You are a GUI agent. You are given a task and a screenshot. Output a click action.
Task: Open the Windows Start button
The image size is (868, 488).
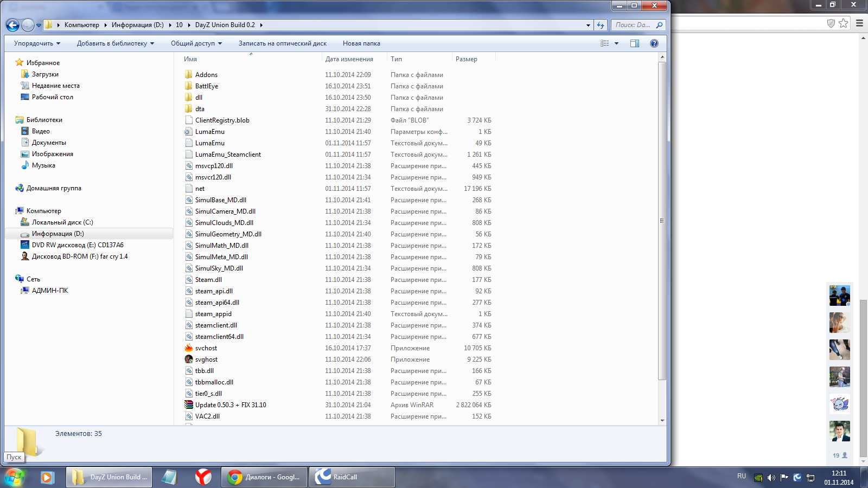tap(14, 477)
